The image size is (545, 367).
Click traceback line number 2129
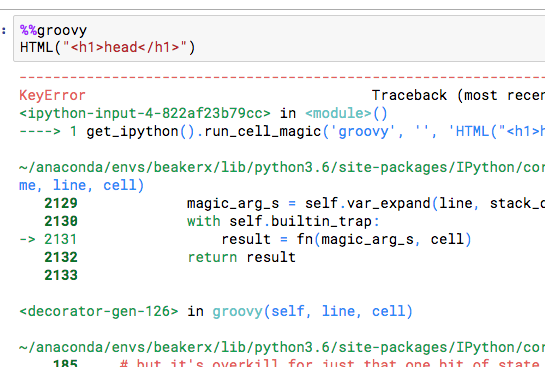(x=61, y=203)
